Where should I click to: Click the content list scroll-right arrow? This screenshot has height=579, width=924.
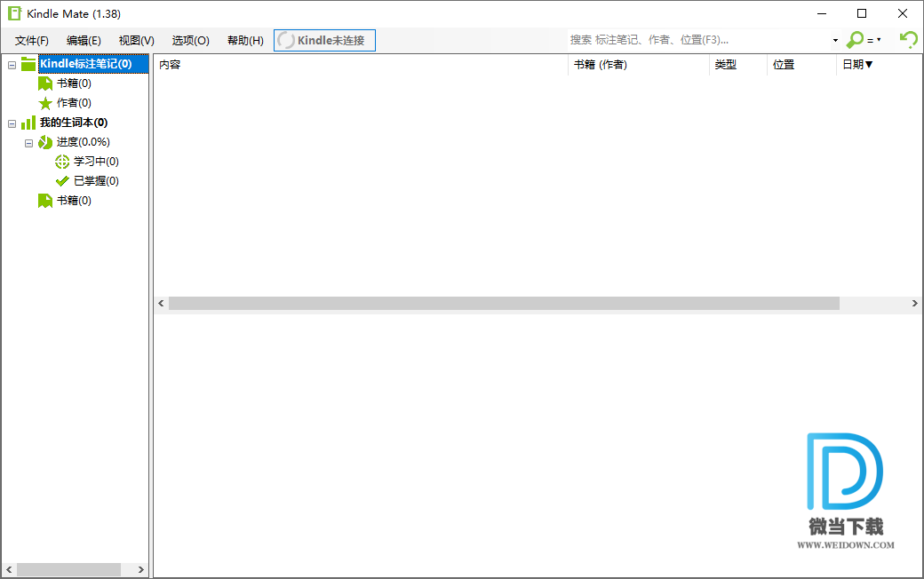pyautogui.click(x=914, y=304)
